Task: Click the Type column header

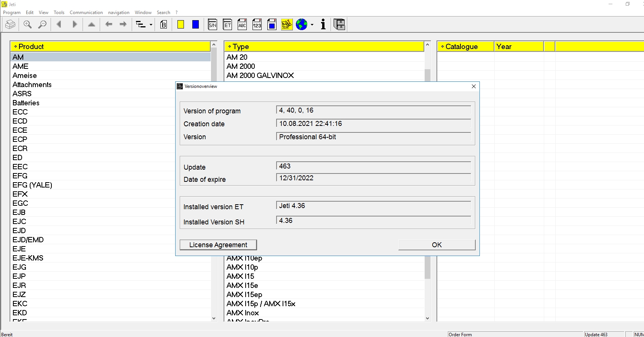Action: tap(324, 46)
